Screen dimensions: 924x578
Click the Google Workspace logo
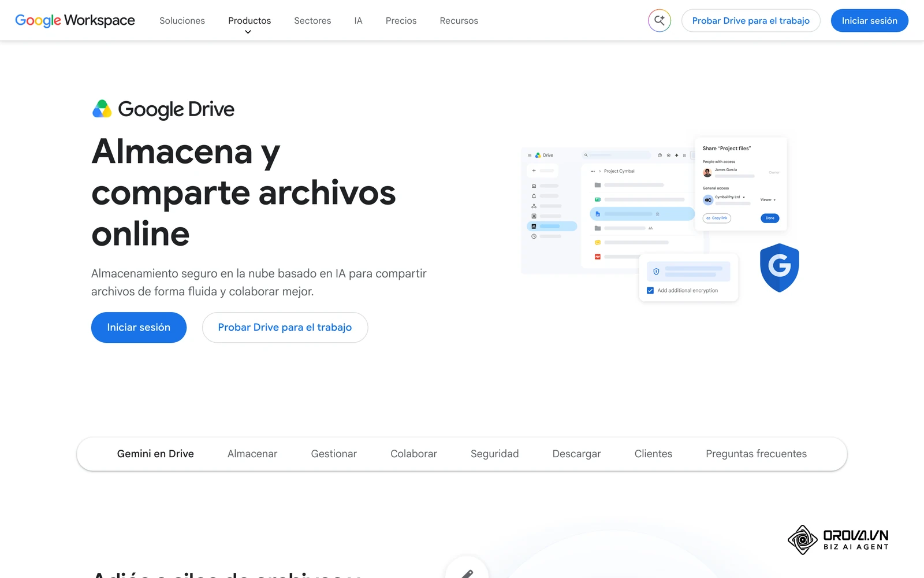[x=75, y=20]
